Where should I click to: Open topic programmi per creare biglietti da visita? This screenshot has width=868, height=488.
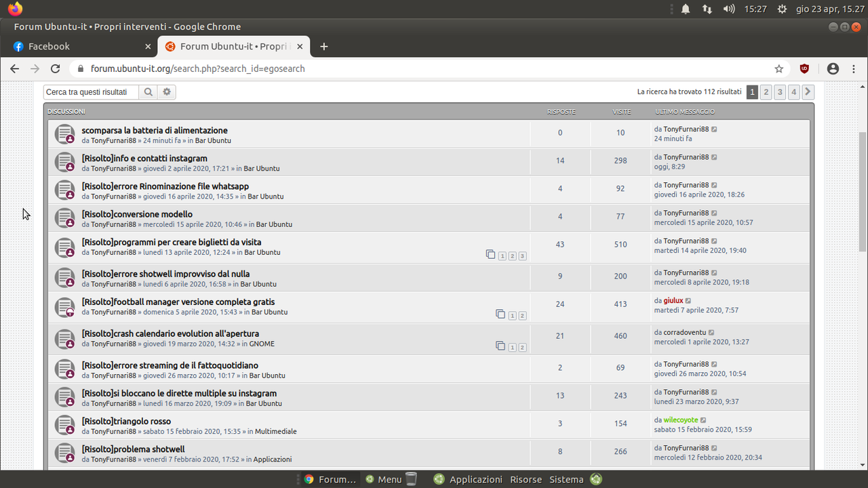click(x=172, y=242)
